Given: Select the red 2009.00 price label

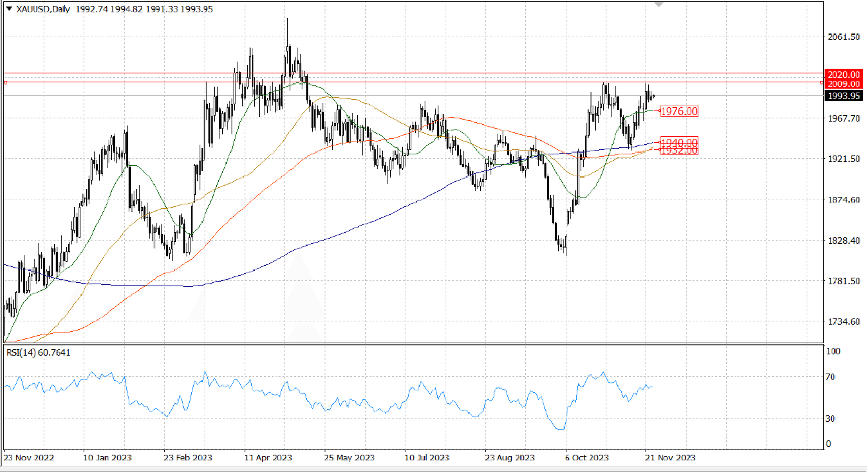Looking at the screenshot, I should pyautogui.click(x=843, y=84).
